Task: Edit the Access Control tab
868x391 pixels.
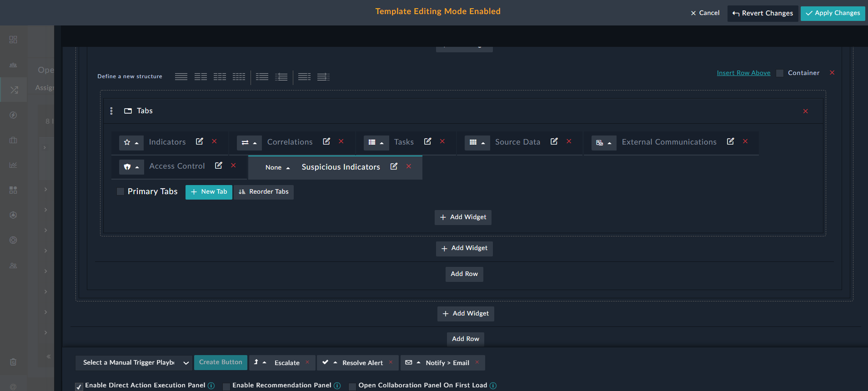Action: 218,165
